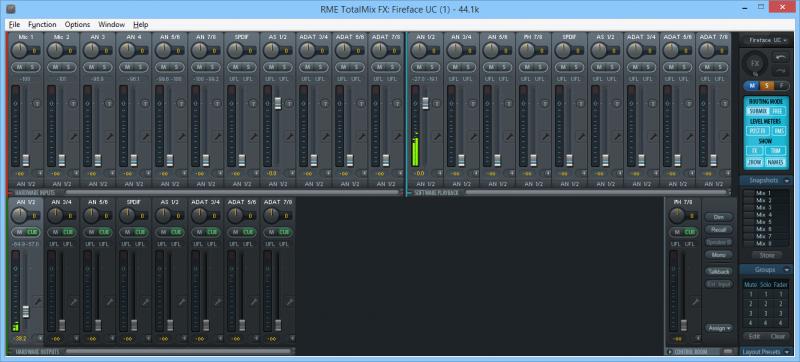Switch routing mode to FREE
The height and width of the screenshot is (362, 800).
(x=778, y=111)
